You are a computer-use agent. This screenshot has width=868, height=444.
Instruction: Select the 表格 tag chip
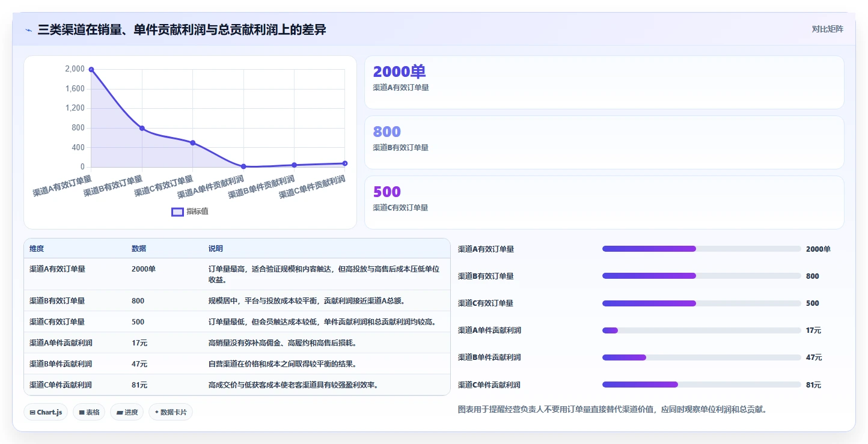coord(89,412)
